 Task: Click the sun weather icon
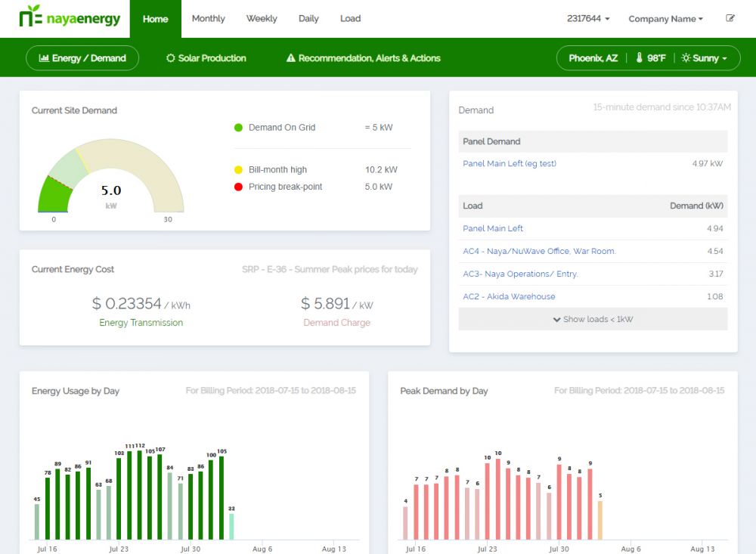coord(686,58)
